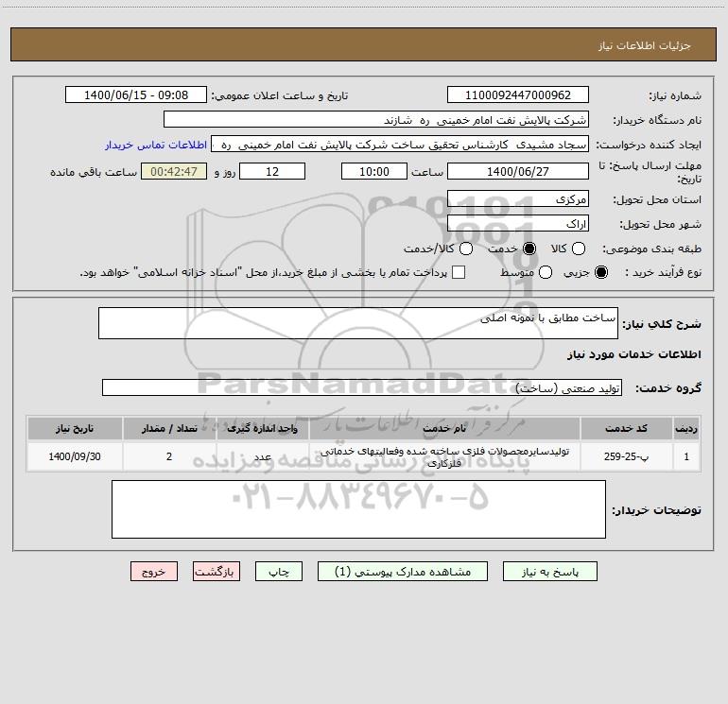Click the general description text area
This screenshot has width=728, height=704.
[x=358, y=323]
